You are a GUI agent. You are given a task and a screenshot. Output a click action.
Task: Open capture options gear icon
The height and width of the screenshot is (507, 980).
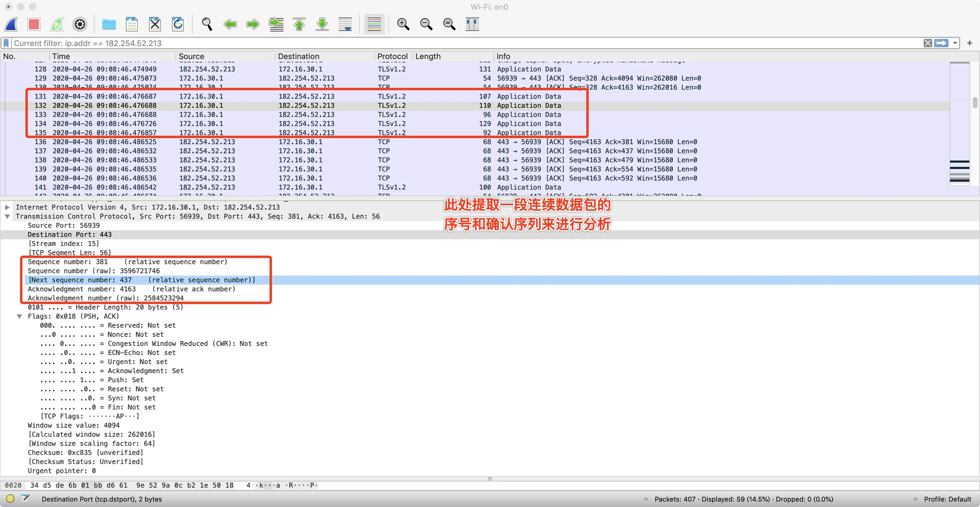(80, 24)
